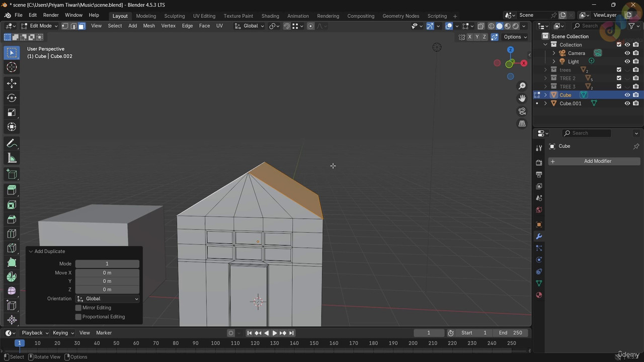Collapse the Add Duplicate panel
644x362 pixels.
point(31,251)
